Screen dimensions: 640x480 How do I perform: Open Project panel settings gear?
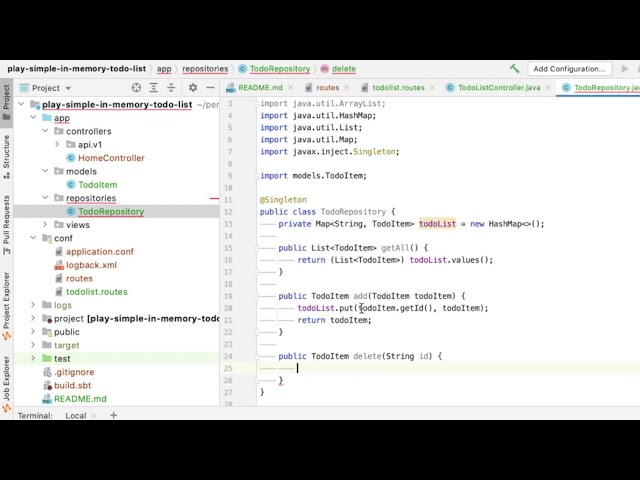tap(193, 88)
